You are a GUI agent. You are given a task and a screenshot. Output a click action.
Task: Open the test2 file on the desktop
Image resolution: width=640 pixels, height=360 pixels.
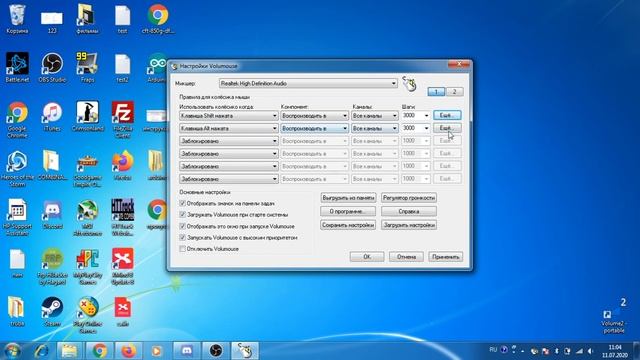coord(122,67)
